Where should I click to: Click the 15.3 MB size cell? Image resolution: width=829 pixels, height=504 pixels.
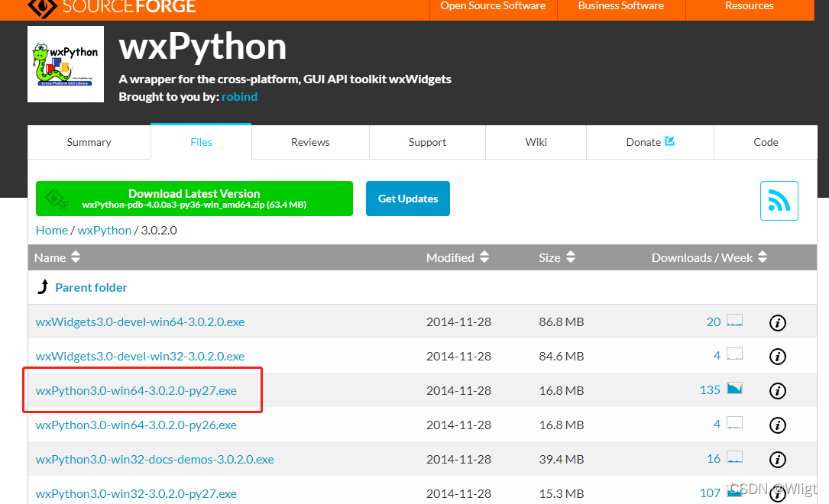click(562, 493)
